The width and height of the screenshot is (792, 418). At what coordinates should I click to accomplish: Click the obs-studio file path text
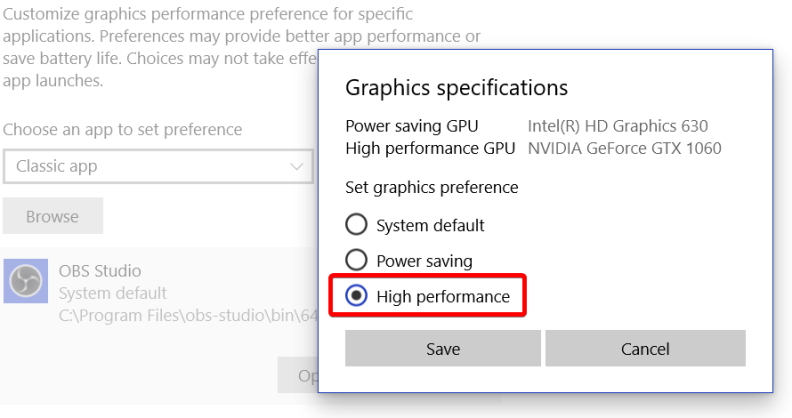pos(187,317)
